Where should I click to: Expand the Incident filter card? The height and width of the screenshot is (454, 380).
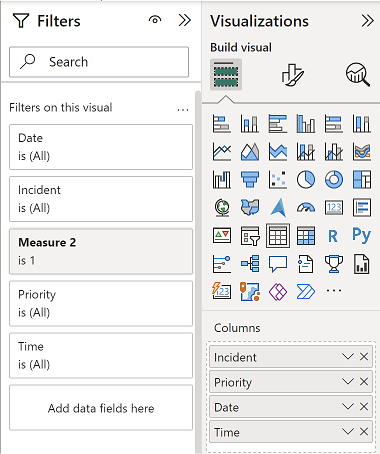tap(101, 199)
